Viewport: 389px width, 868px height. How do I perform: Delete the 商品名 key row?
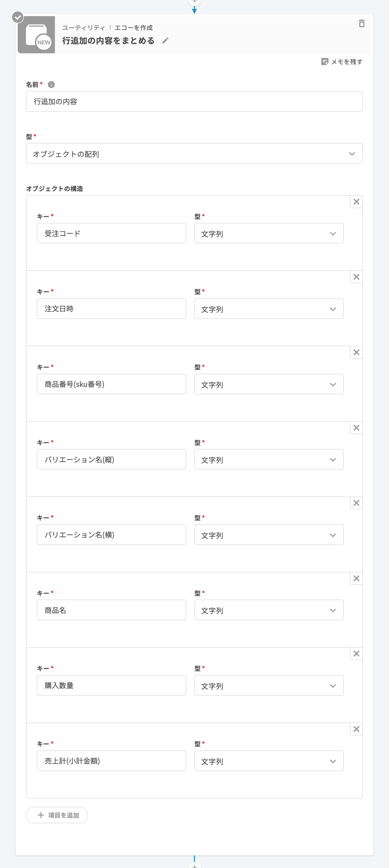[x=356, y=579]
